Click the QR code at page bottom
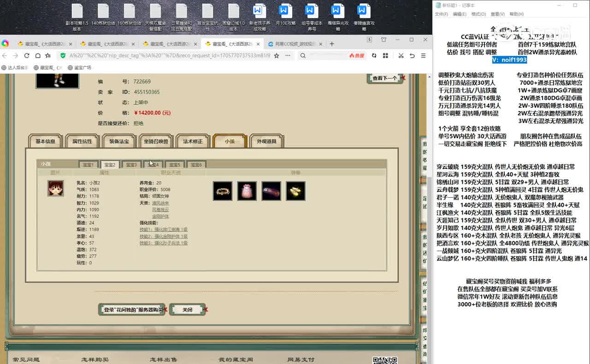 (x=384, y=360)
